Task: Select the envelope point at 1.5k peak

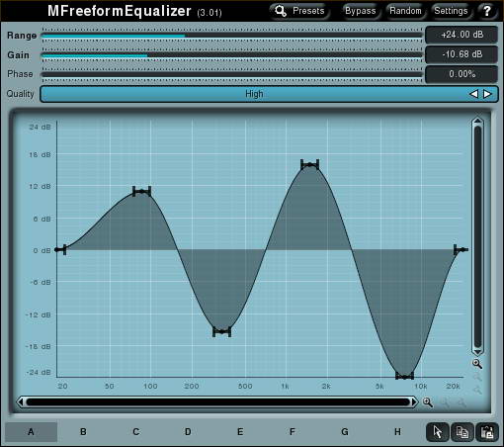Action: pyautogui.click(x=309, y=164)
